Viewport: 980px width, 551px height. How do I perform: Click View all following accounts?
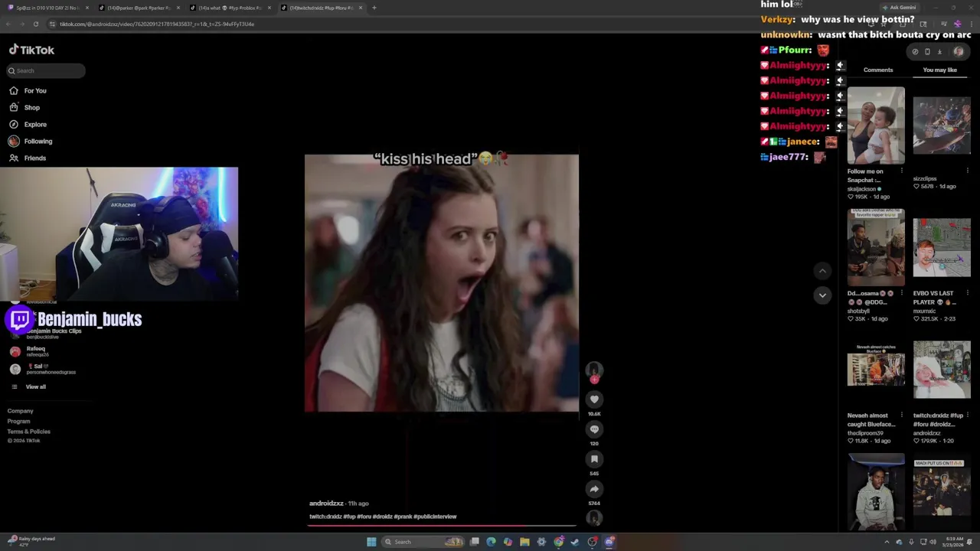35,386
